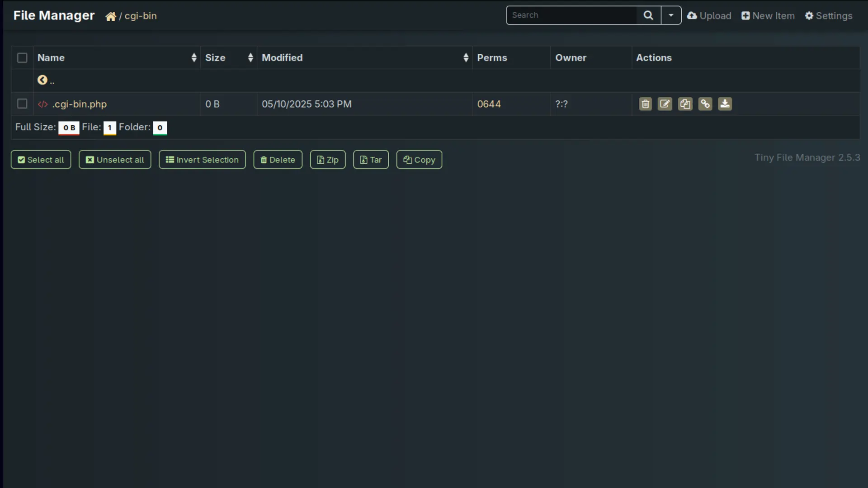Image resolution: width=868 pixels, height=488 pixels.
Task: Click the Unselect all button
Action: [115, 160]
